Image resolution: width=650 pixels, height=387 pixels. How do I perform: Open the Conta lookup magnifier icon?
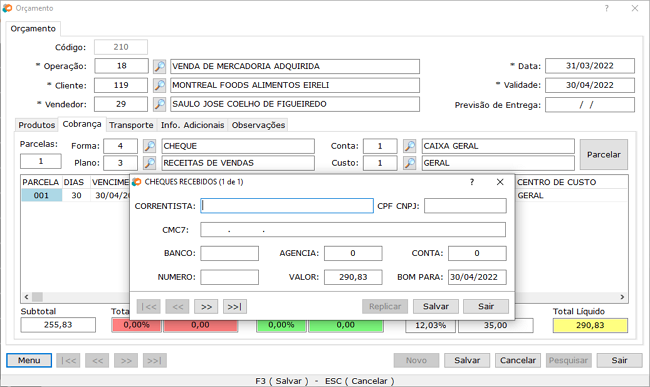coord(409,146)
